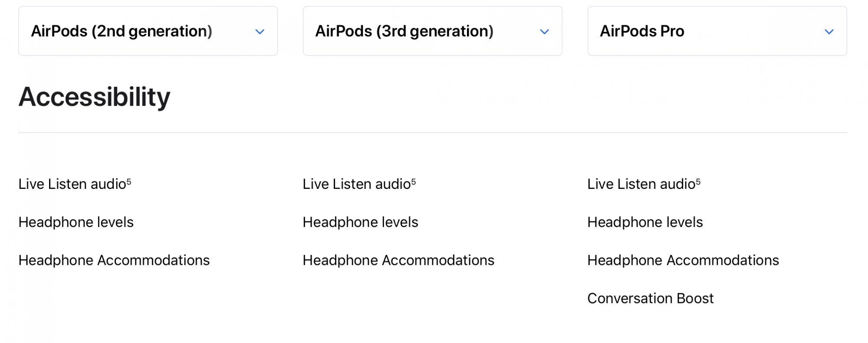
Task: Click footnote 5 under AirPods Pro
Action: tap(698, 181)
